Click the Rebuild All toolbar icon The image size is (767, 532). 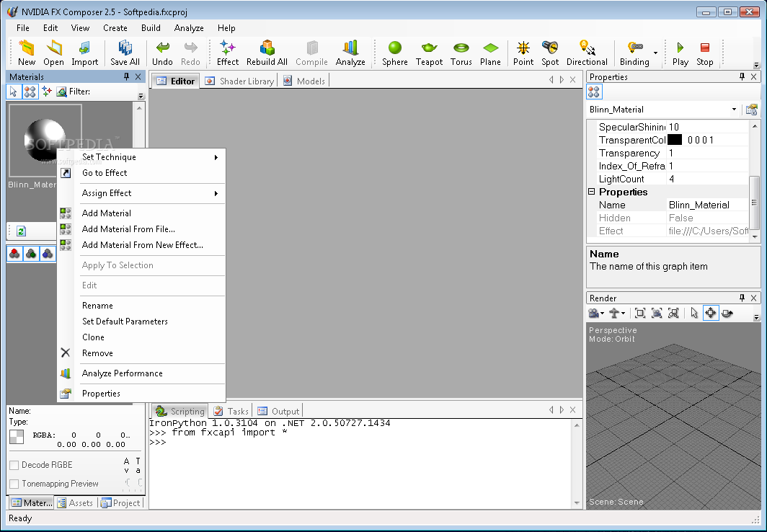[x=267, y=53]
